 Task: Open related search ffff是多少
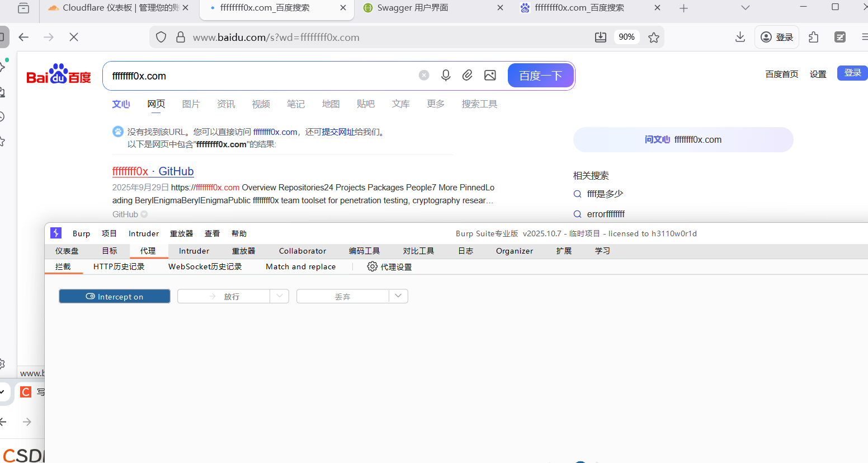pyautogui.click(x=605, y=194)
